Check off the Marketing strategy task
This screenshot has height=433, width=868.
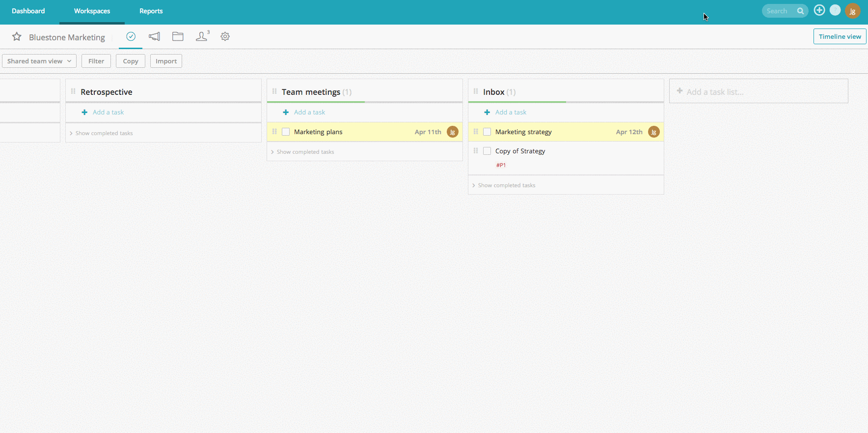(x=487, y=132)
